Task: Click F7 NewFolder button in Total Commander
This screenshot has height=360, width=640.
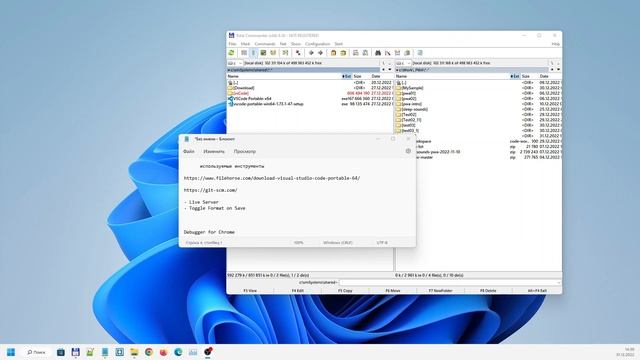Action: pos(440,291)
